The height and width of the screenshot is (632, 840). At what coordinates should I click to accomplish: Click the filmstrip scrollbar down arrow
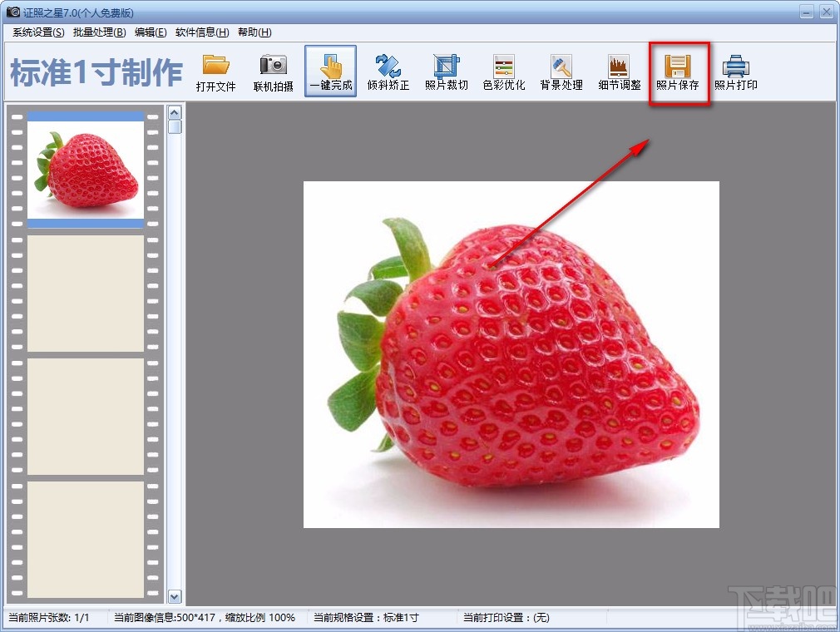click(175, 596)
